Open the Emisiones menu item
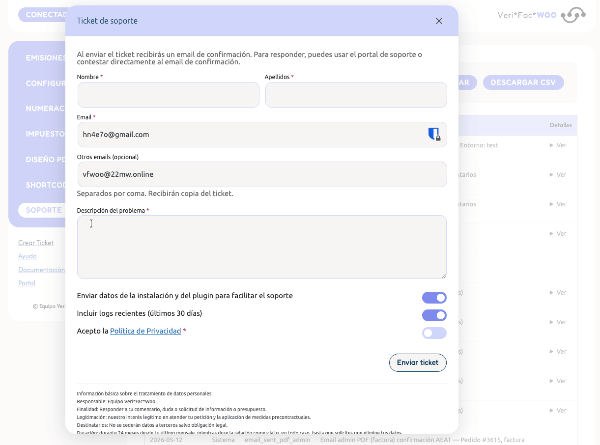The image size is (600, 445). pos(45,58)
